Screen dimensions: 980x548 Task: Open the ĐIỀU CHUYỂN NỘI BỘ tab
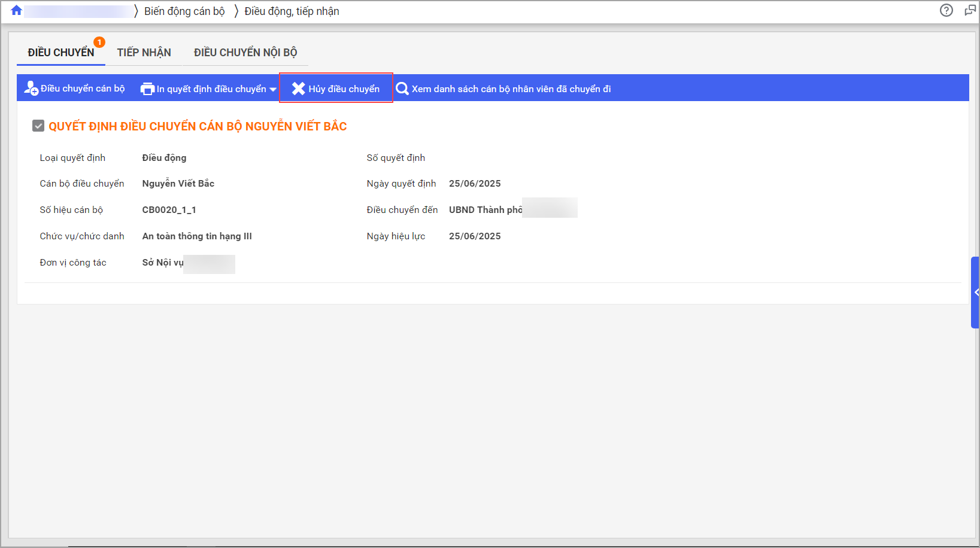(245, 53)
